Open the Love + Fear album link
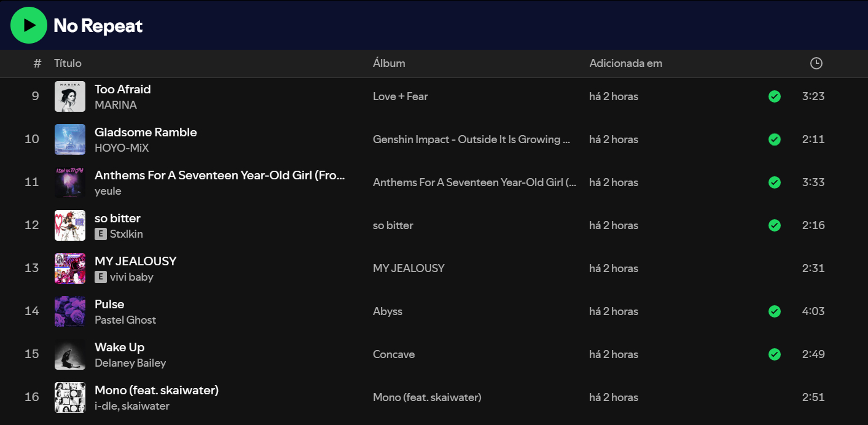The height and width of the screenshot is (425, 868). [x=400, y=96]
